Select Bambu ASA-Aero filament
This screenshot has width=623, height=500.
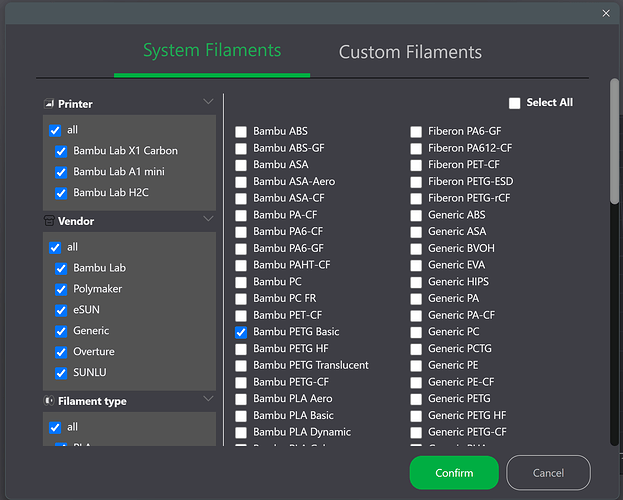(x=241, y=182)
